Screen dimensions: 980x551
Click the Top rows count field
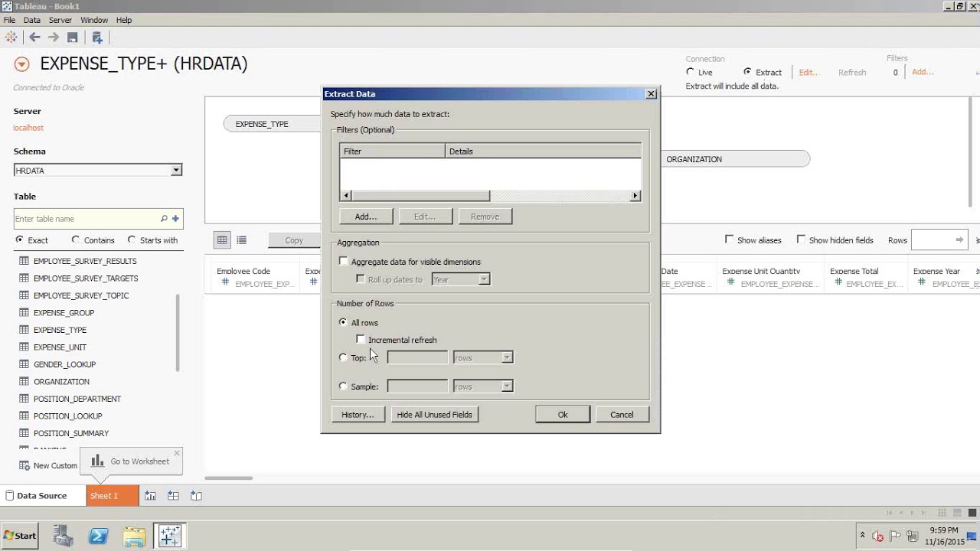pyautogui.click(x=417, y=357)
